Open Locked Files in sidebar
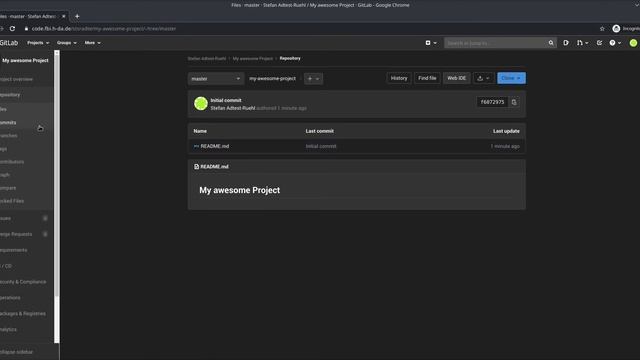Image resolution: width=640 pixels, height=360 pixels. click(12, 201)
